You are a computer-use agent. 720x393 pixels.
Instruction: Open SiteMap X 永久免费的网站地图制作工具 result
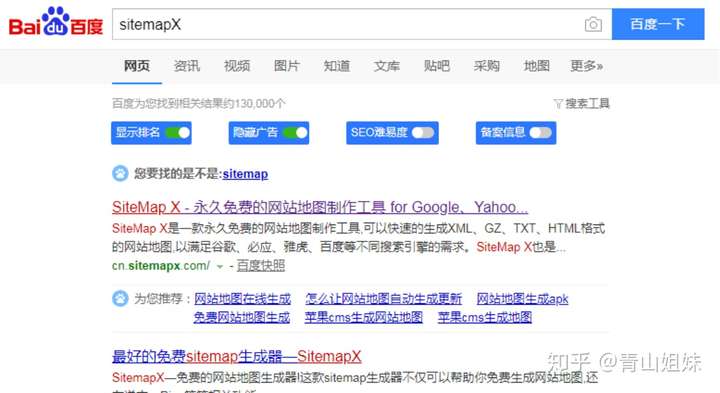[x=320, y=208]
